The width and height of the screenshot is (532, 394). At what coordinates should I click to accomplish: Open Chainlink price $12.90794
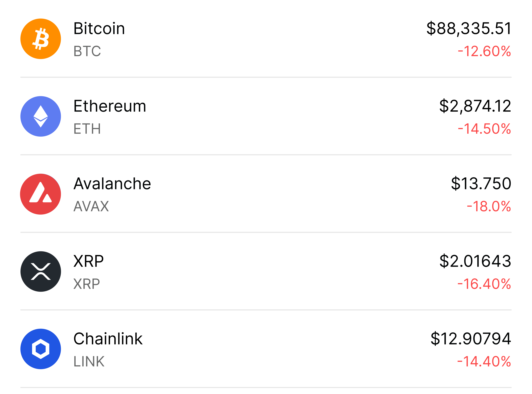coord(471,339)
